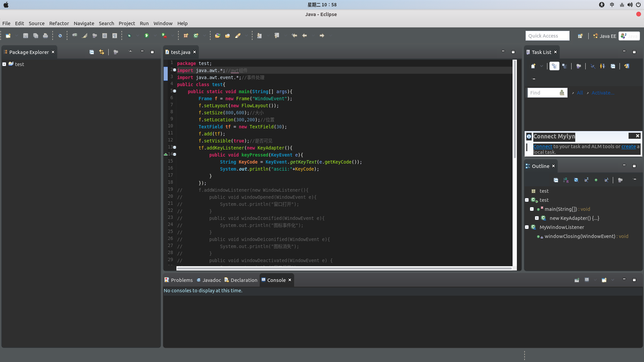Click the New Java Class icon
Image resolution: width=644 pixels, height=362 pixels.
[x=196, y=36]
